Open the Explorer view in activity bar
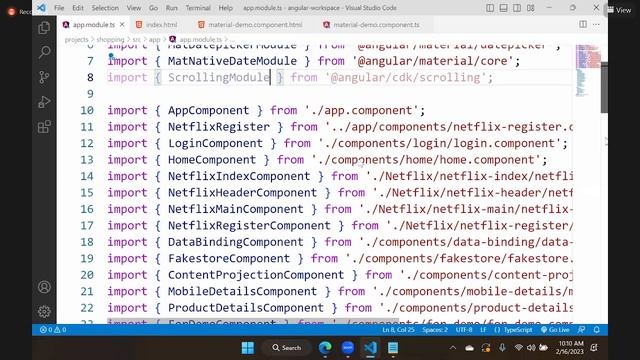This screenshot has height=360, width=640. [x=44, y=27]
